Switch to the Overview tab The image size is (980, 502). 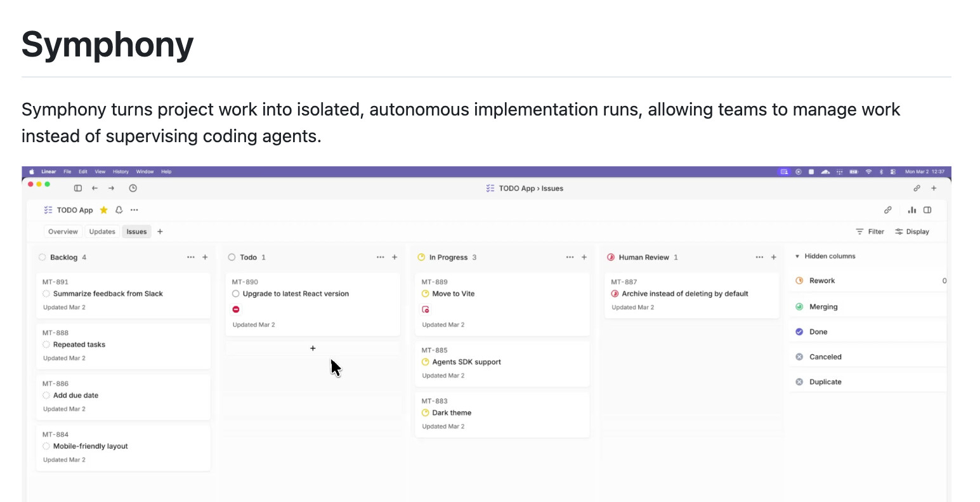pos(63,232)
